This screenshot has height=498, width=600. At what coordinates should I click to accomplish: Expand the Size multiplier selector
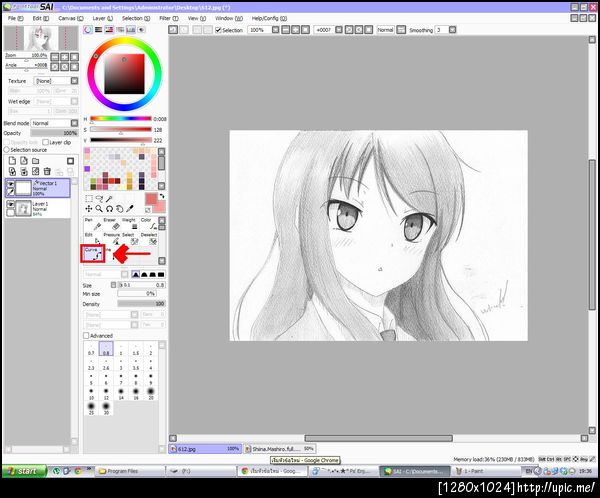pyautogui.click(x=113, y=285)
